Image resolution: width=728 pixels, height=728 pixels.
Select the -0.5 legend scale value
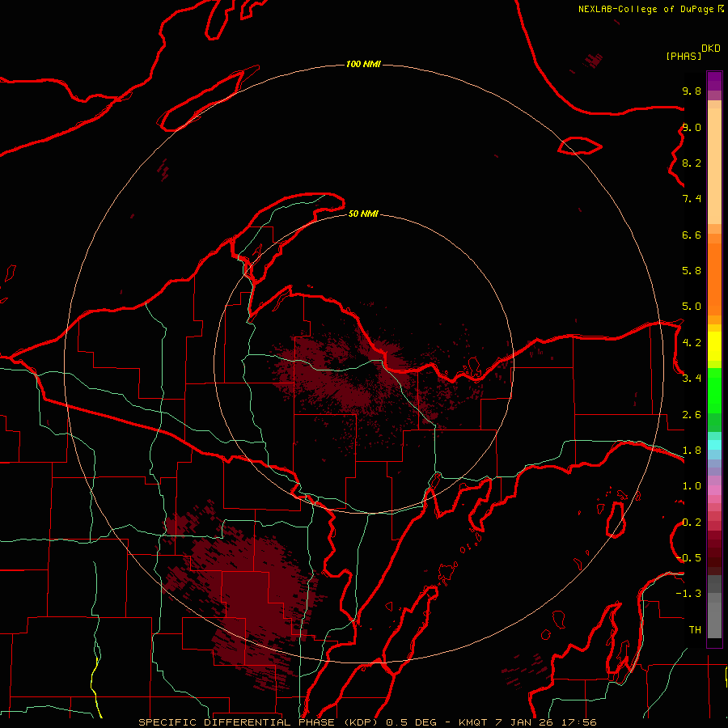688,558
